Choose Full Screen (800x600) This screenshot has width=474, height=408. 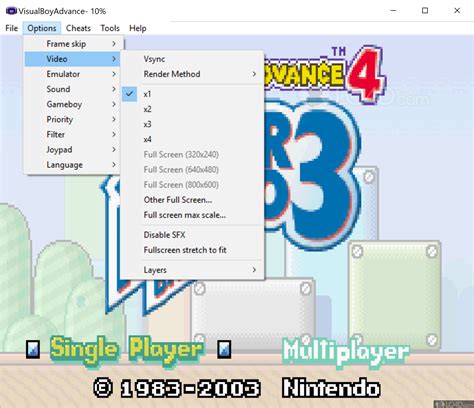point(192,185)
